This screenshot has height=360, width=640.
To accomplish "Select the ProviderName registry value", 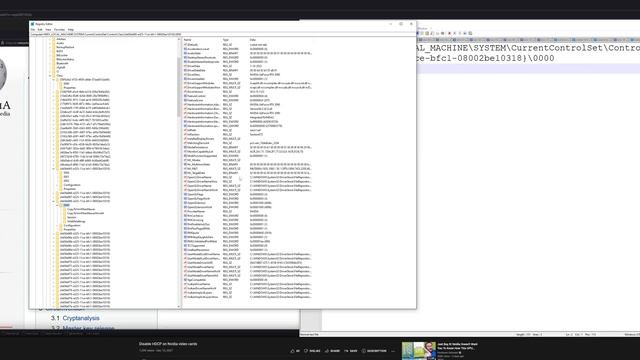I will pos(195,211).
